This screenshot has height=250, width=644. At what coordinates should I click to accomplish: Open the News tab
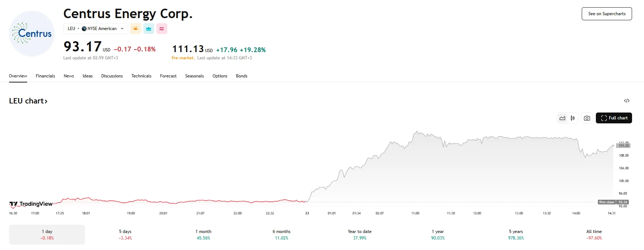point(69,76)
